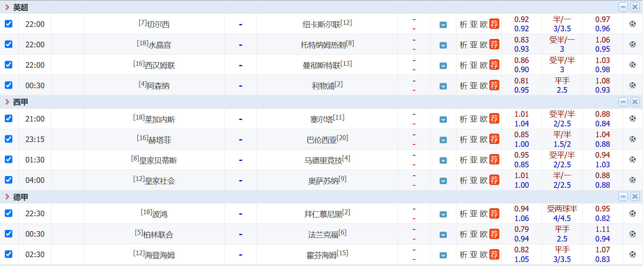Click the soccer ball icon in 海登海姆 row
This screenshot has height=266, width=644.
point(632,254)
